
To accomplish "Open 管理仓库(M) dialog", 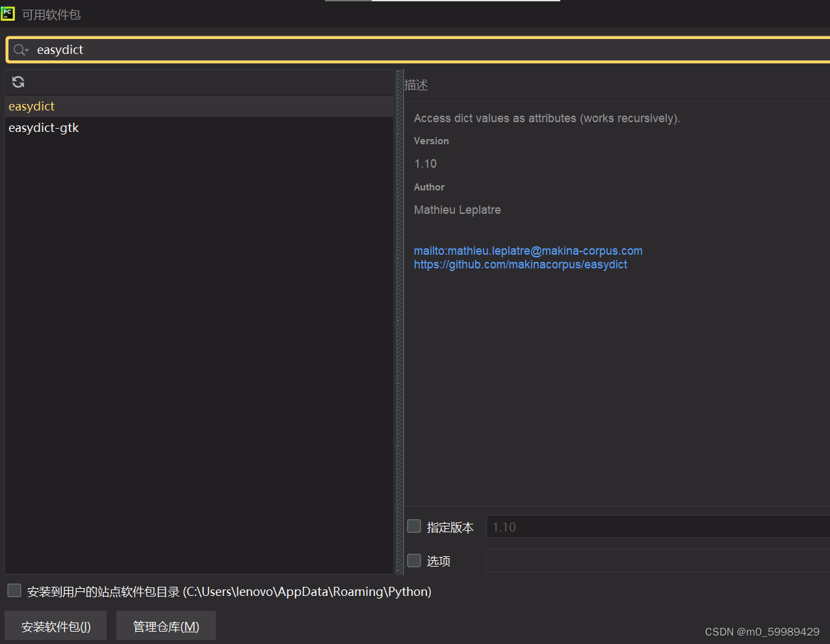I will (166, 626).
